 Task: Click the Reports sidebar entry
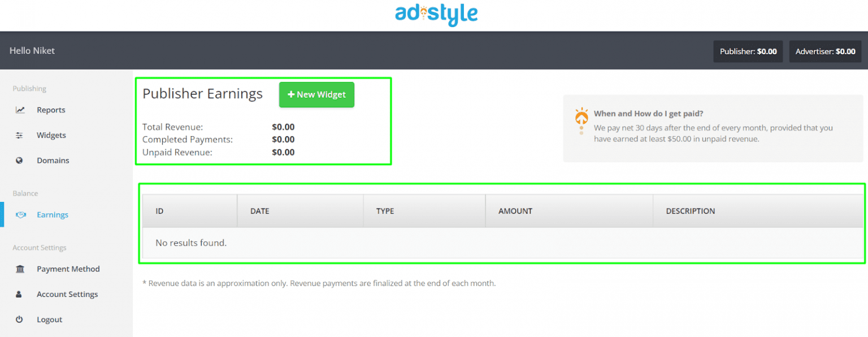51,110
